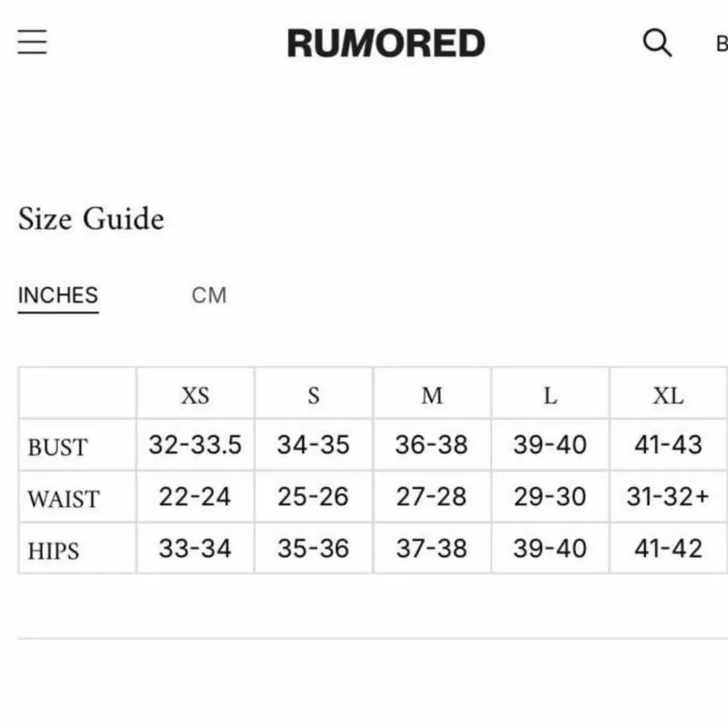
Task: Click the partially visible item right of search
Action: [x=721, y=44]
